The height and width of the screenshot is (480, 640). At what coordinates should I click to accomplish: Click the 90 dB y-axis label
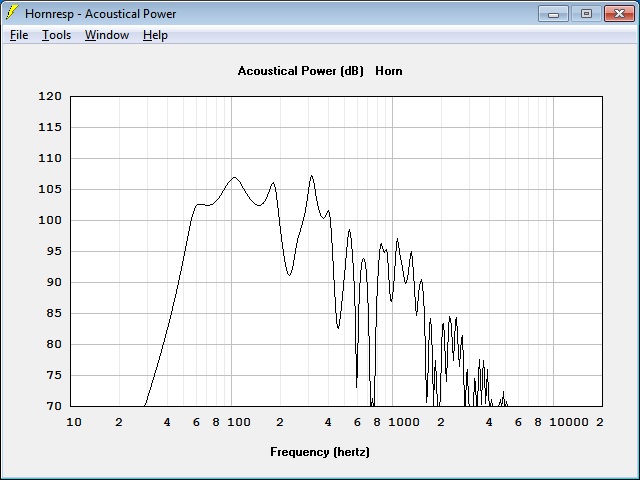[x=54, y=282]
